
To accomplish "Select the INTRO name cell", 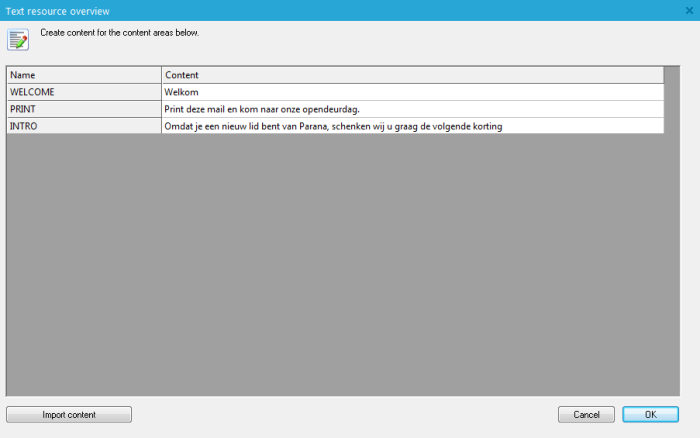I will pyautogui.click(x=83, y=126).
